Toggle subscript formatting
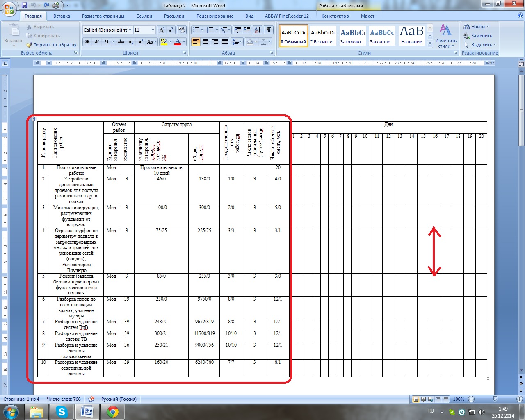525x420 pixels. (x=130, y=42)
